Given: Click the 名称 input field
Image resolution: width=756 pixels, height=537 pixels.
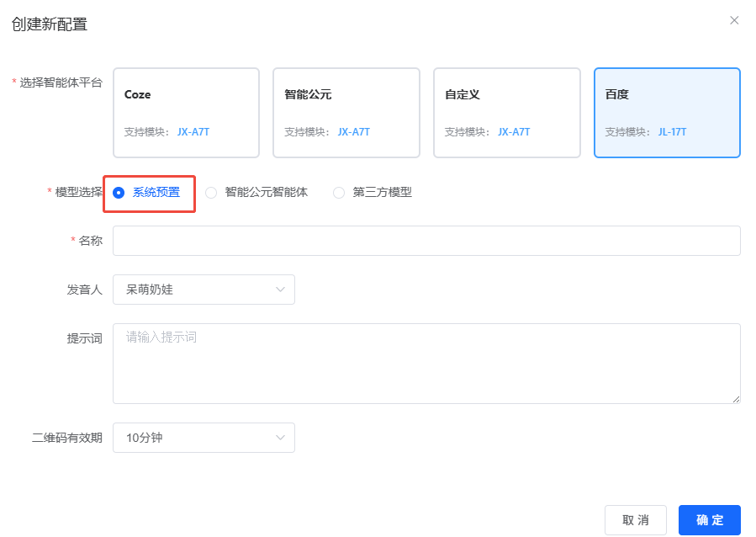Looking at the screenshot, I should coord(426,241).
